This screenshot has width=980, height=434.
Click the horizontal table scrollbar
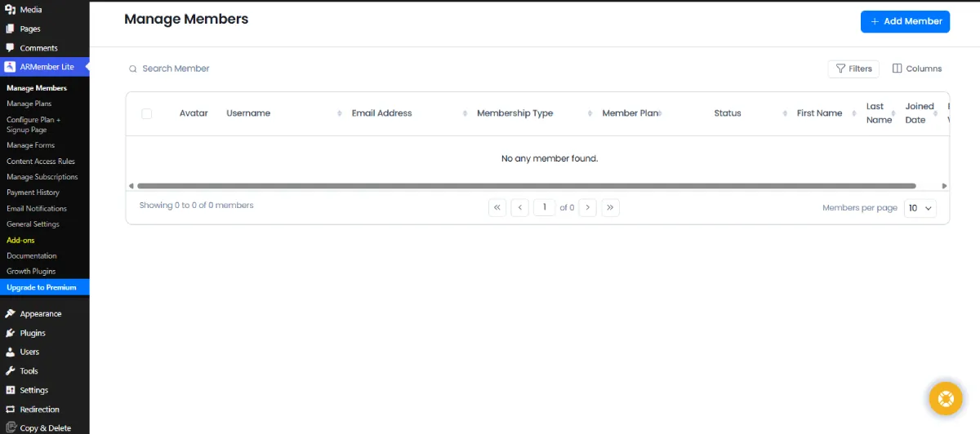[x=526, y=186]
